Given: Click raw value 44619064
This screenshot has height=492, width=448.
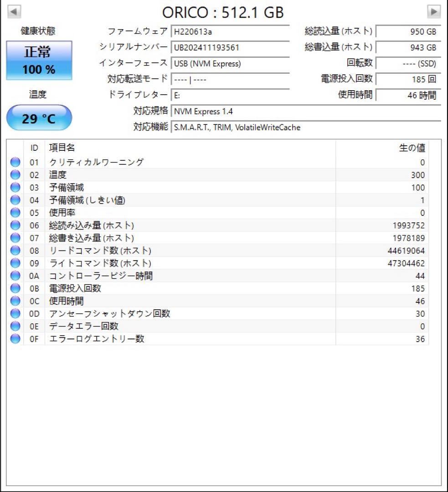Looking at the screenshot, I should [x=406, y=251].
